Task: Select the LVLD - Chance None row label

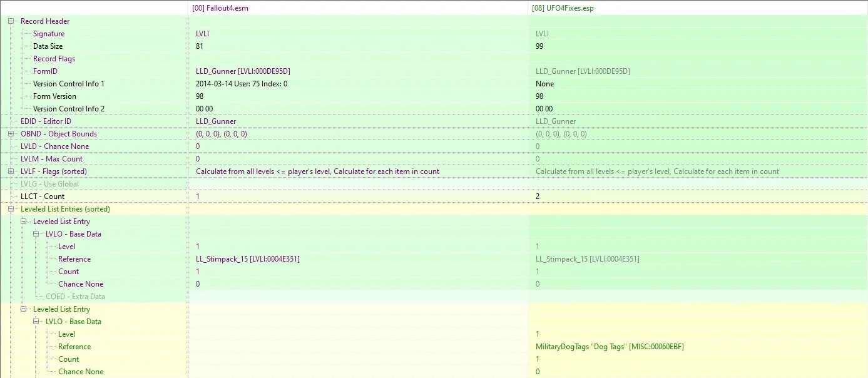Action: pos(55,146)
